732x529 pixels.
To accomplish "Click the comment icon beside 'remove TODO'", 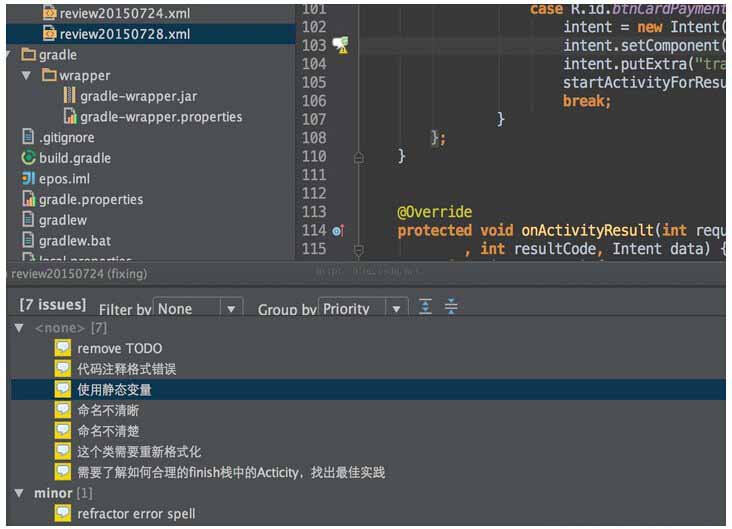I will pyautogui.click(x=63, y=348).
